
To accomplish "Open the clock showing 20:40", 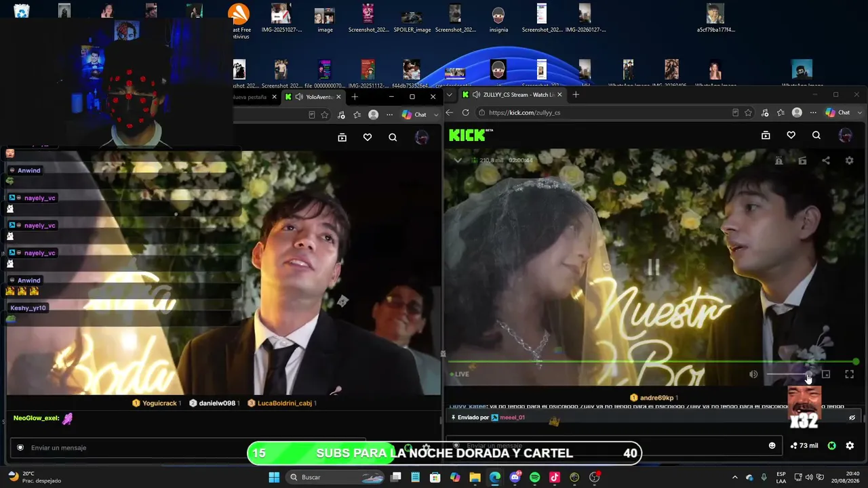I will 844,477.
